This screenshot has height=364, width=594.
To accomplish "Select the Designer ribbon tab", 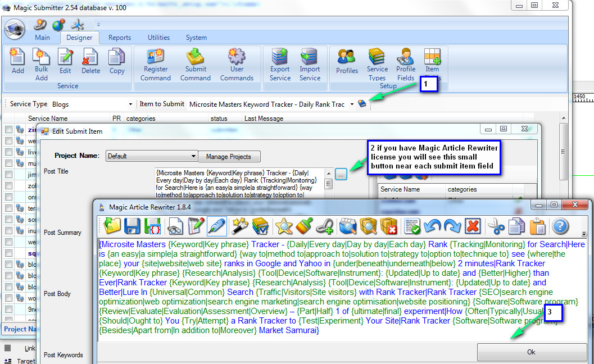I will tap(79, 38).
